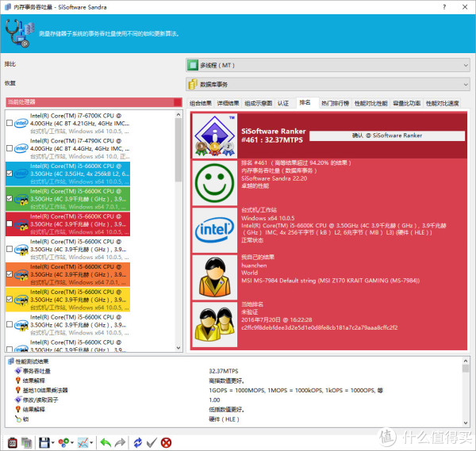Click the green chip icon beside 多线程
Viewport: 476px width, 451px height.
(x=193, y=65)
